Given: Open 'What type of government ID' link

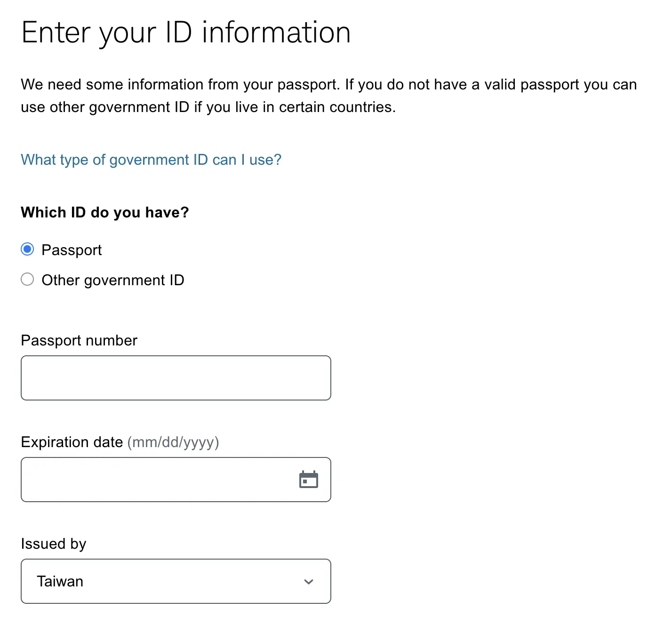Looking at the screenshot, I should click(x=151, y=160).
